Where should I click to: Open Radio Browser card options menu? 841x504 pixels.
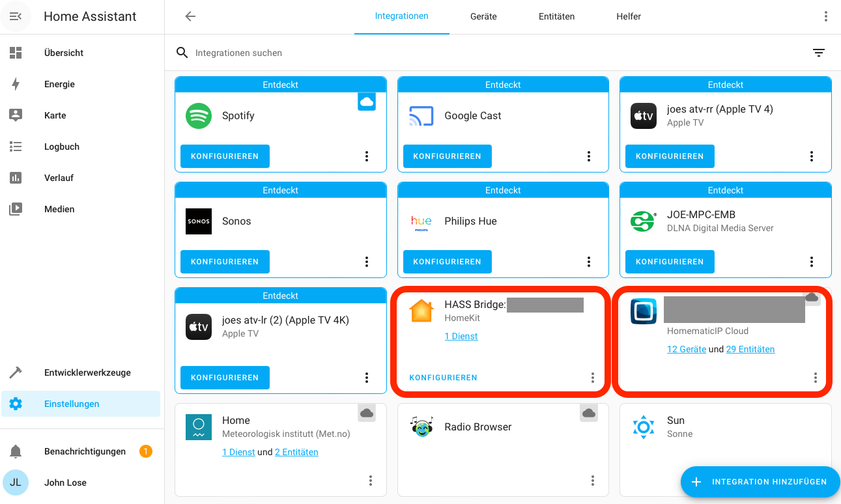click(593, 481)
